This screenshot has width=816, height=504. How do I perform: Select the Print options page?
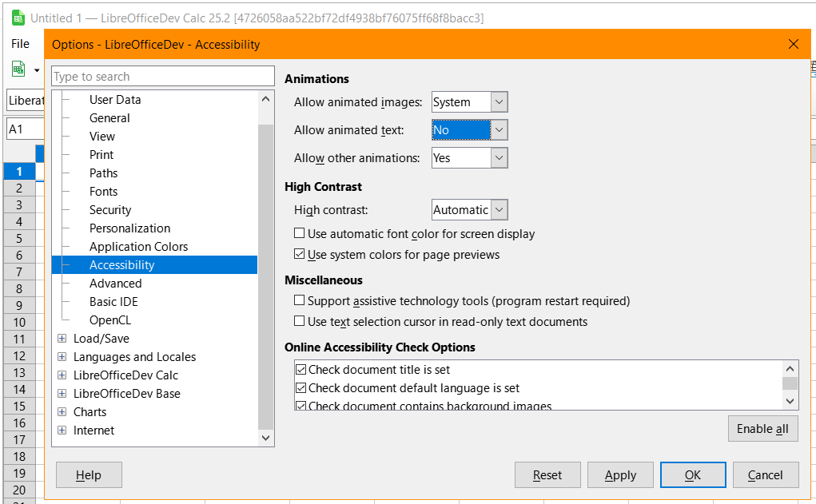click(102, 154)
